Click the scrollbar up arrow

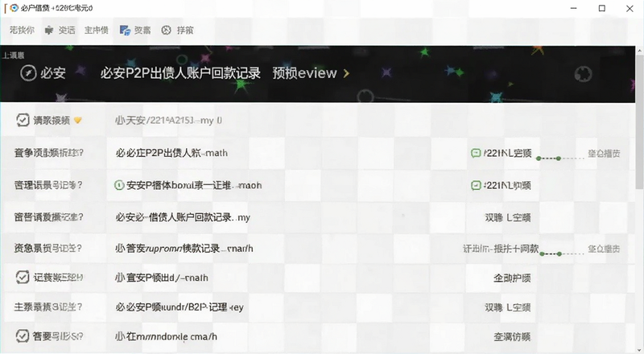click(x=639, y=50)
